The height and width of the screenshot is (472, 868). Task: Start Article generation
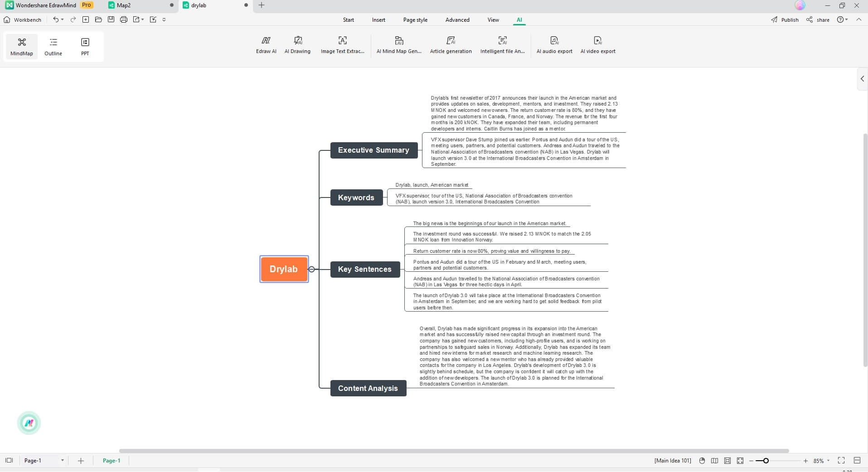coord(451,45)
